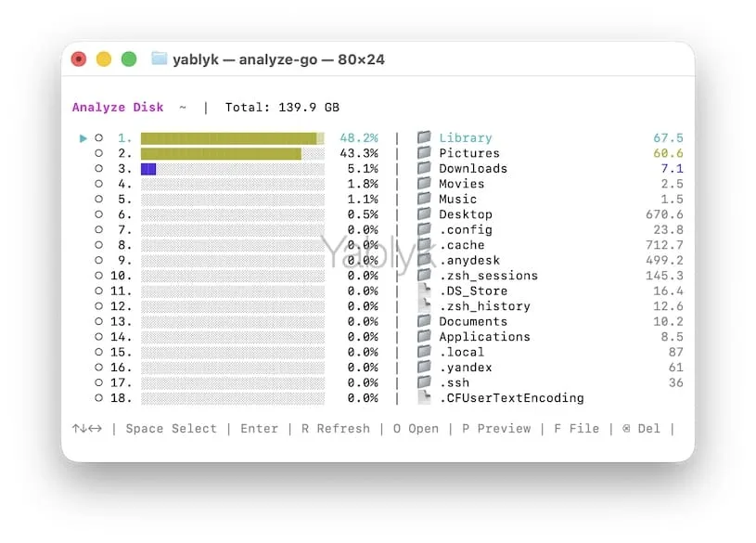Click the Downloads folder icon
This screenshot has height=543, width=756.
click(x=424, y=168)
